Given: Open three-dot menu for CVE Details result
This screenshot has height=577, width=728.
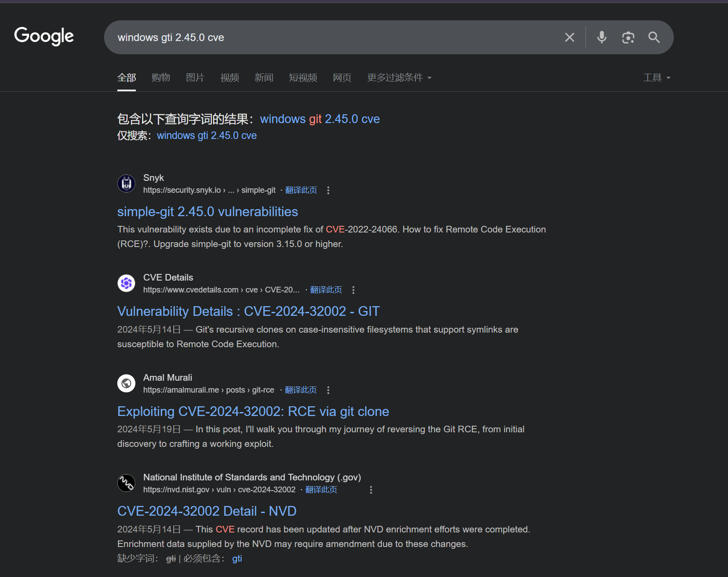Looking at the screenshot, I should click(353, 290).
